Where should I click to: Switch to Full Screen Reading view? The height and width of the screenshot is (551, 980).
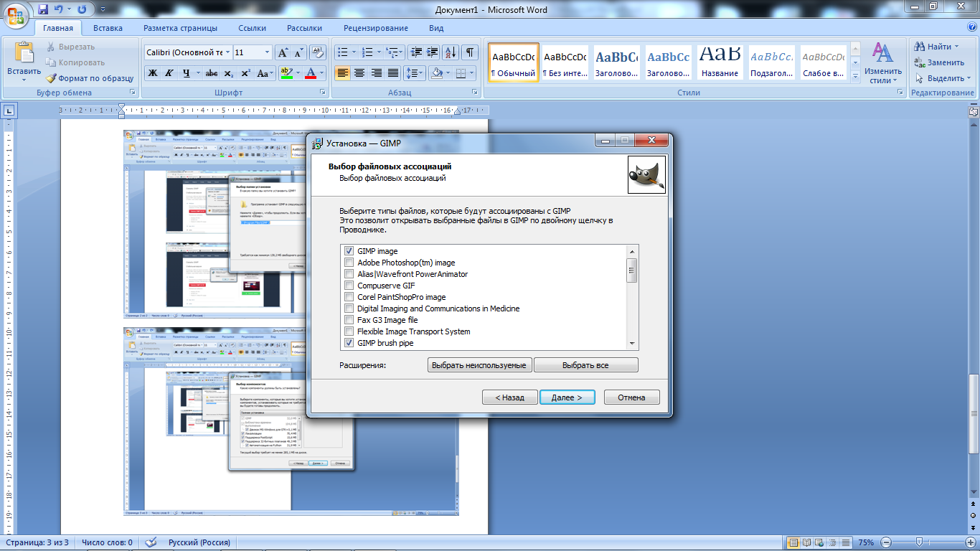807,543
